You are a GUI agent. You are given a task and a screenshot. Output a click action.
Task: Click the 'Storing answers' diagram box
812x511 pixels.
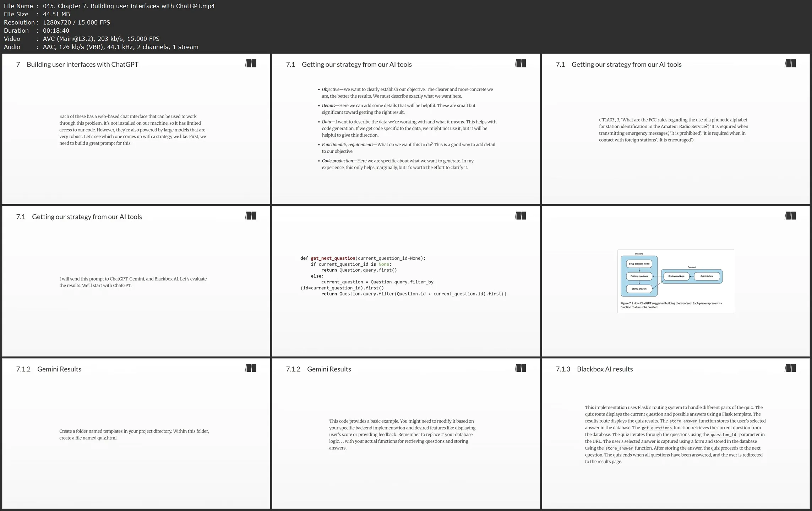pyautogui.click(x=639, y=289)
